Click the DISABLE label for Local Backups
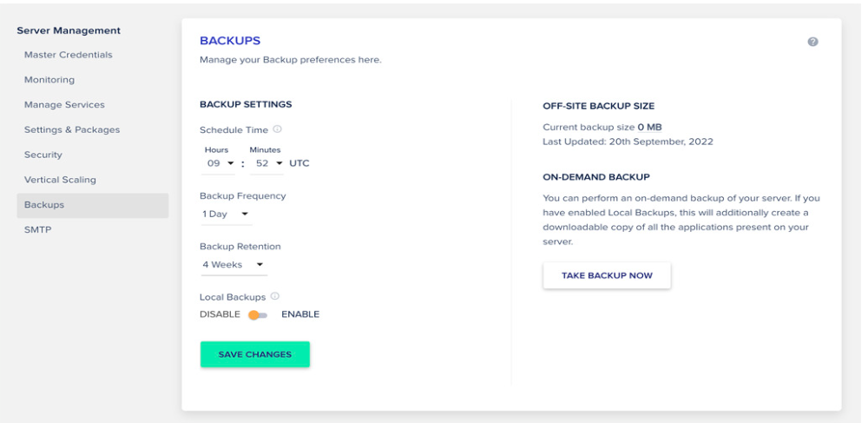This screenshot has height=423, width=868. pyautogui.click(x=220, y=314)
